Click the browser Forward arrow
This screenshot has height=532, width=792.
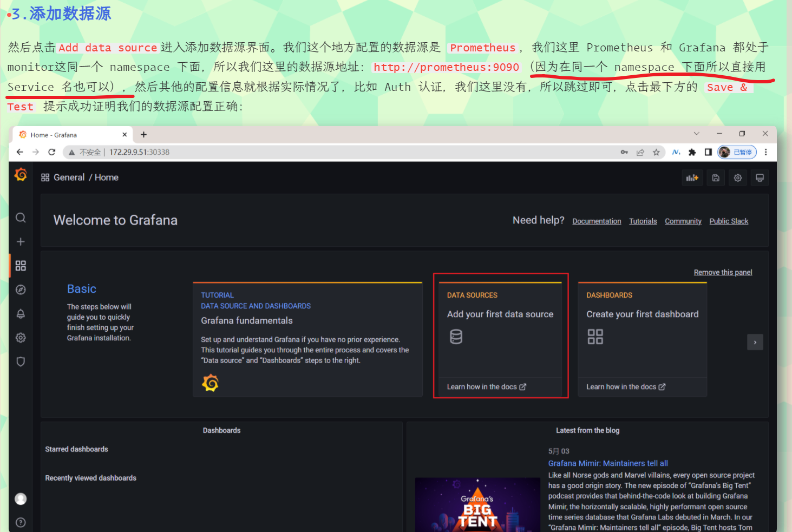(x=36, y=152)
